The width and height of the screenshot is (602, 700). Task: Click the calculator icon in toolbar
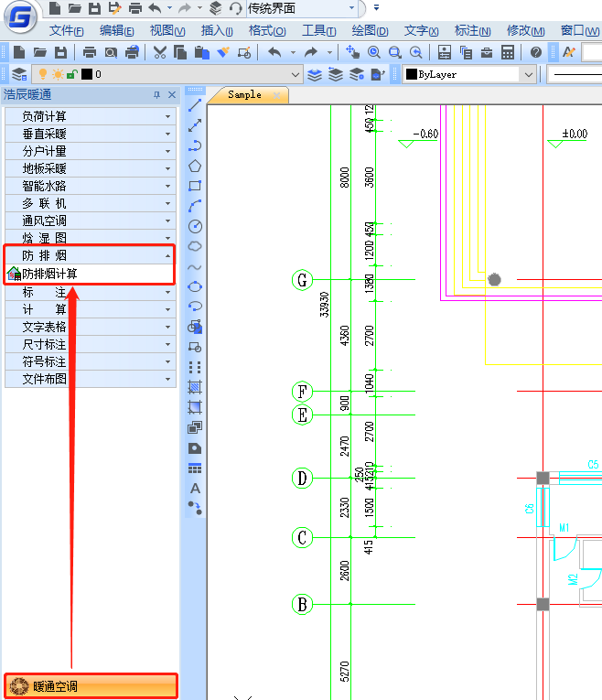click(x=508, y=52)
